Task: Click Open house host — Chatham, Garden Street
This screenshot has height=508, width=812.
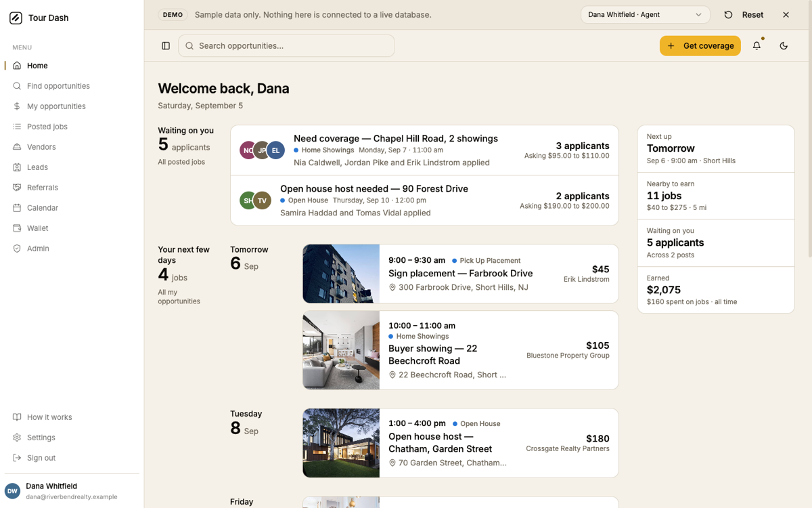Action: [x=441, y=443]
